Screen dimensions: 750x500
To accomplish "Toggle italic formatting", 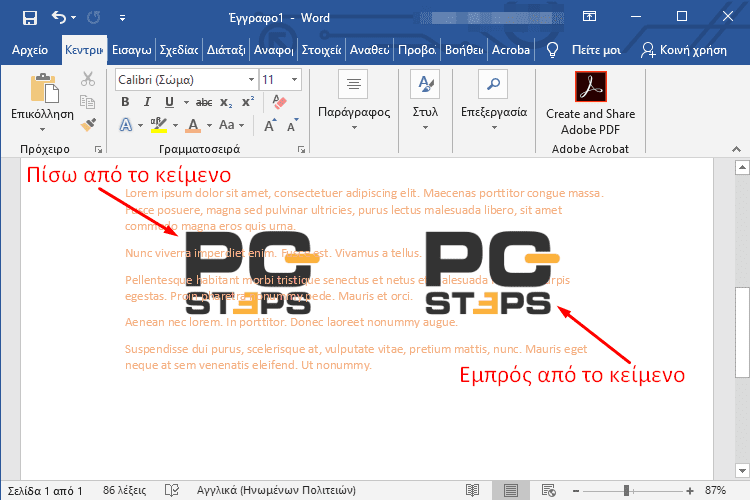I will click(147, 101).
